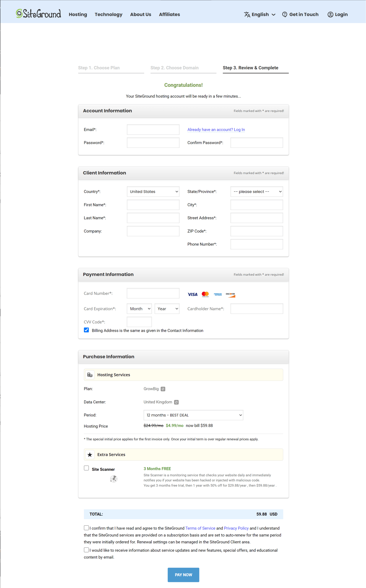Click the Congratulations! heading
Screen dimensions: 366x588
[x=184, y=85]
